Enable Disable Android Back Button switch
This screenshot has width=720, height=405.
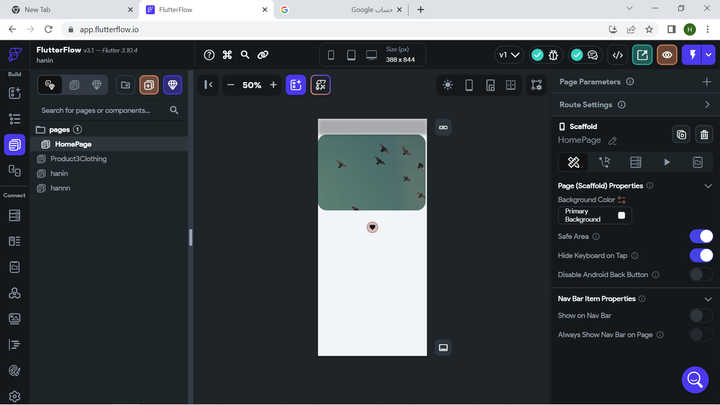701,274
